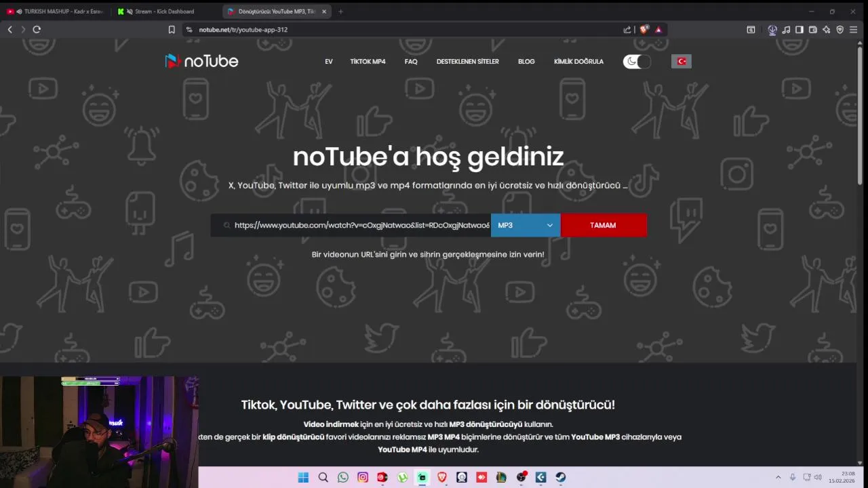Open the Brave Wallet icon

(x=813, y=30)
